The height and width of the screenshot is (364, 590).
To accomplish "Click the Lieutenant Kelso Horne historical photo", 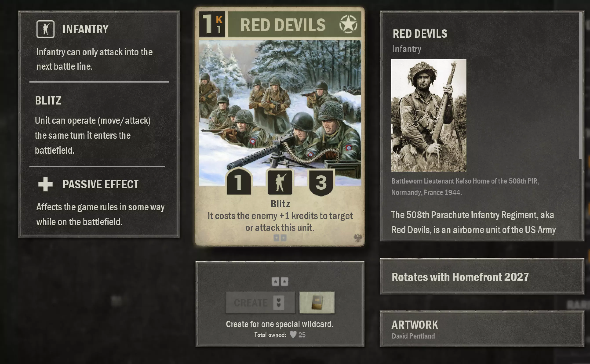I will [428, 115].
